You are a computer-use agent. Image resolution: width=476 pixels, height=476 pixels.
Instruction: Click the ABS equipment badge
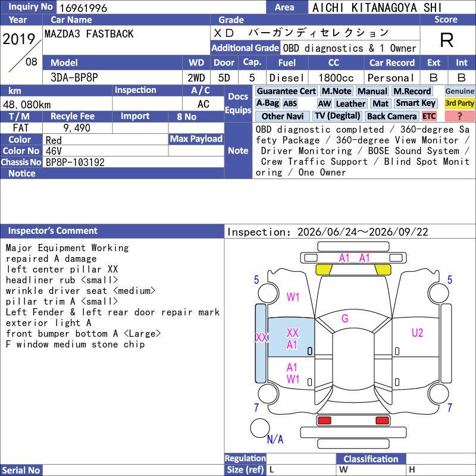(x=290, y=104)
